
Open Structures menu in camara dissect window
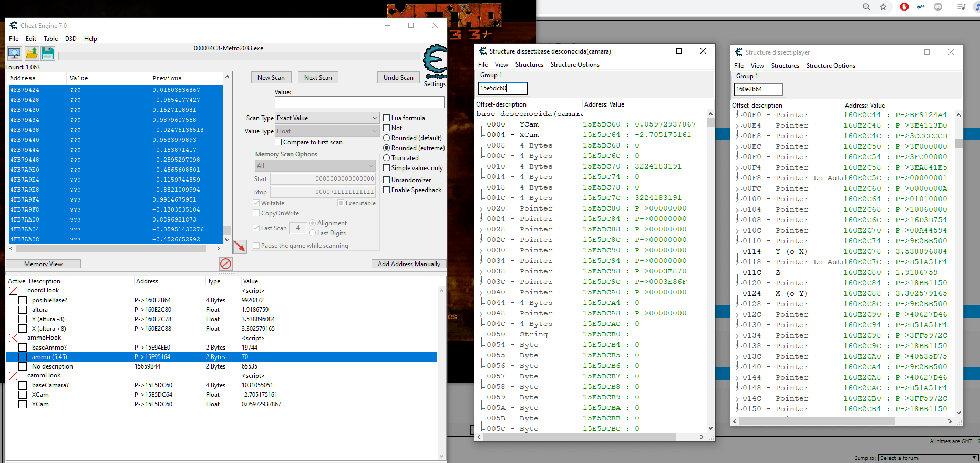529,65
